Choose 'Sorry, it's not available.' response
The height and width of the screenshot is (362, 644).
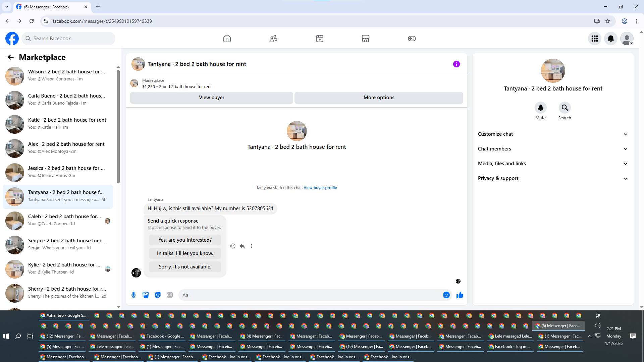[185, 267]
